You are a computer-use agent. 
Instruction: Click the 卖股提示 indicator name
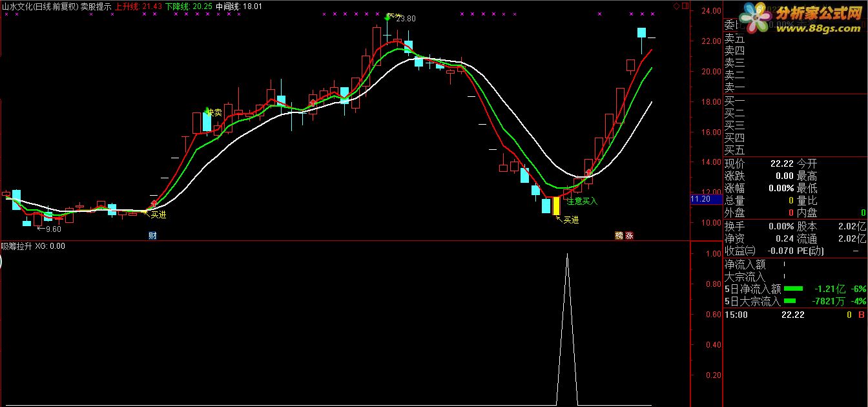[96, 6]
